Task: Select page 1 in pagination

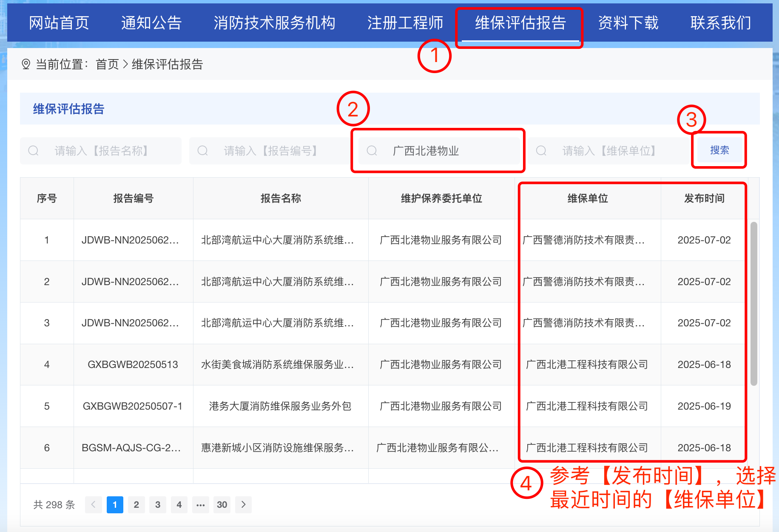Action: point(115,505)
